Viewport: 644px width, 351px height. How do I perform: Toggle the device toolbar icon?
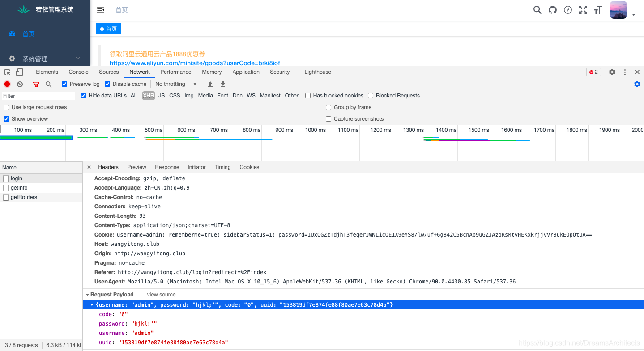19,72
